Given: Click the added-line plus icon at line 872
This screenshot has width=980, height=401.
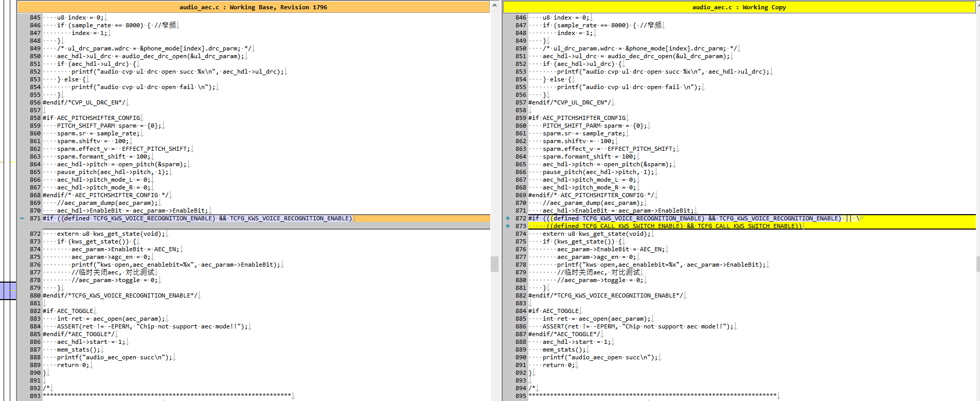Looking at the screenshot, I should [x=508, y=218].
